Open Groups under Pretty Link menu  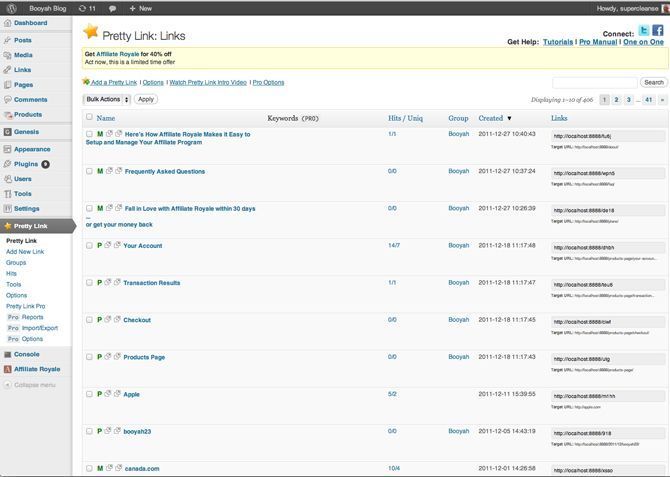[x=16, y=263]
